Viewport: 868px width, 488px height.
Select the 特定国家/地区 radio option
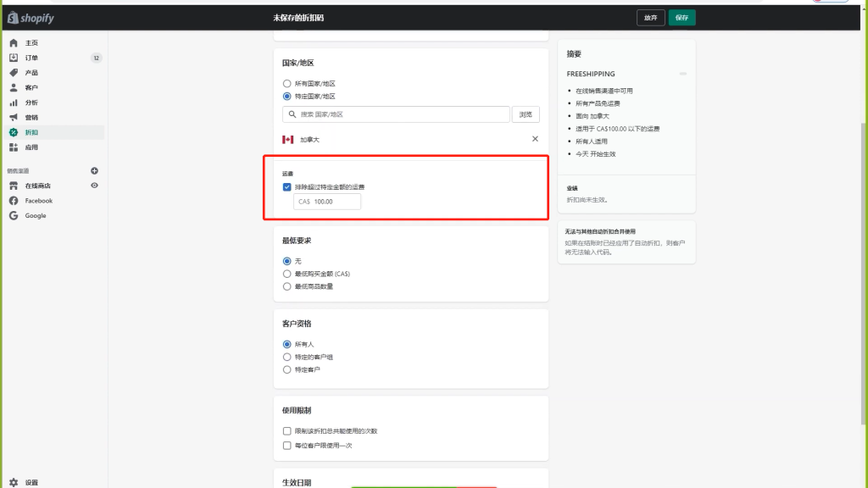[x=287, y=96]
